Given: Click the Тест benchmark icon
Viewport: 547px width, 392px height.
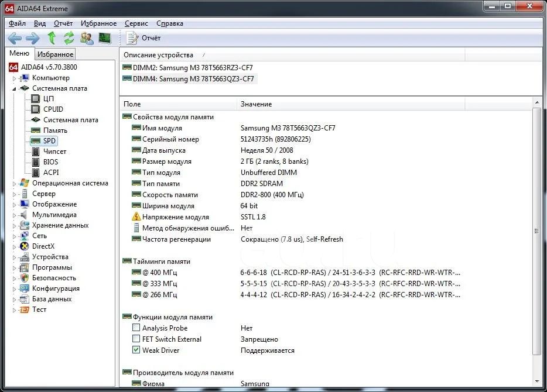Looking at the screenshot, I should 25,310.
